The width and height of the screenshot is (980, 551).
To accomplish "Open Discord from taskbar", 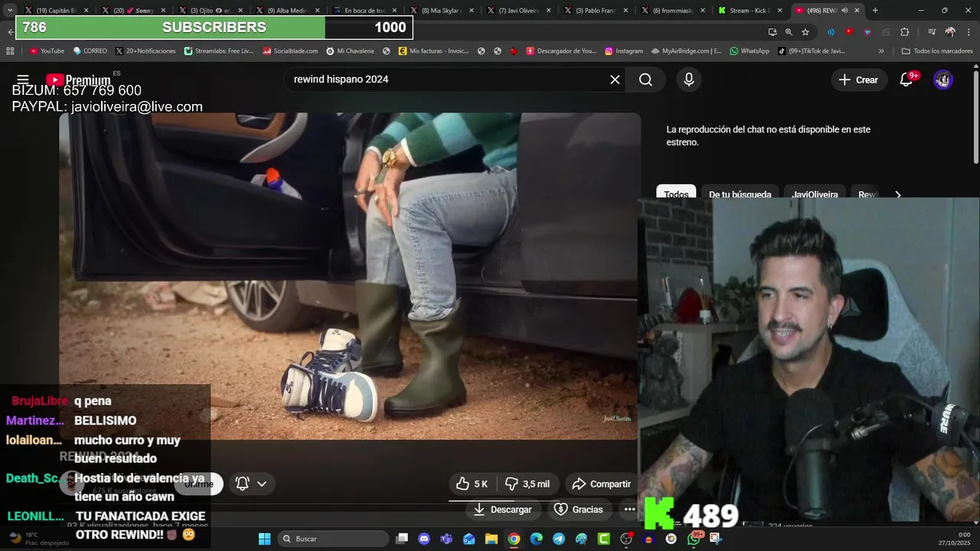I will [x=424, y=539].
